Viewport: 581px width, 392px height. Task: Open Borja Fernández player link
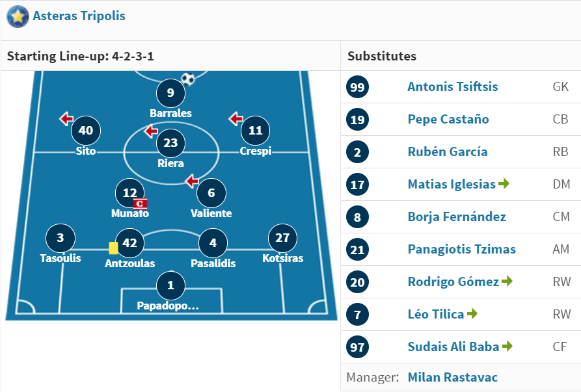457,216
